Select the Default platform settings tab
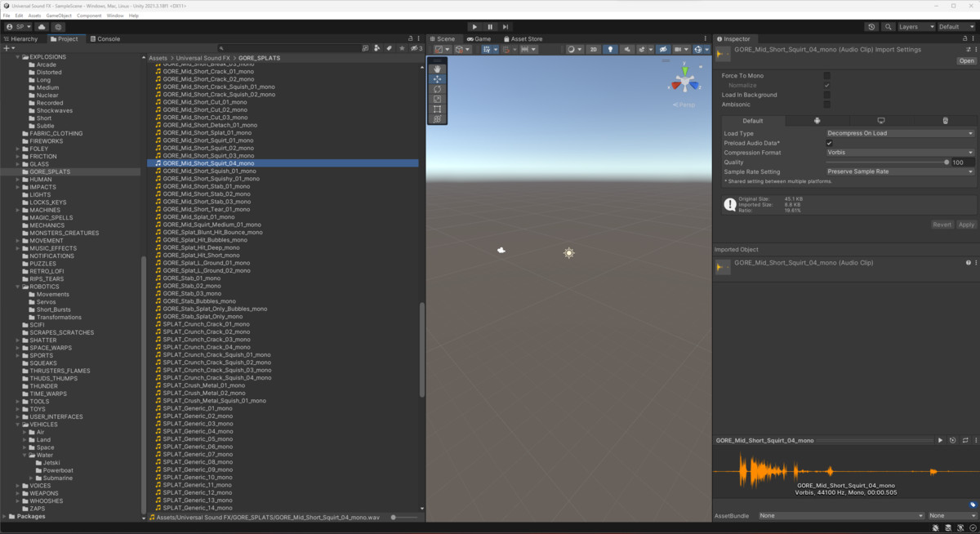Viewport: 980px width, 534px height. pyautogui.click(x=752, y=121)
